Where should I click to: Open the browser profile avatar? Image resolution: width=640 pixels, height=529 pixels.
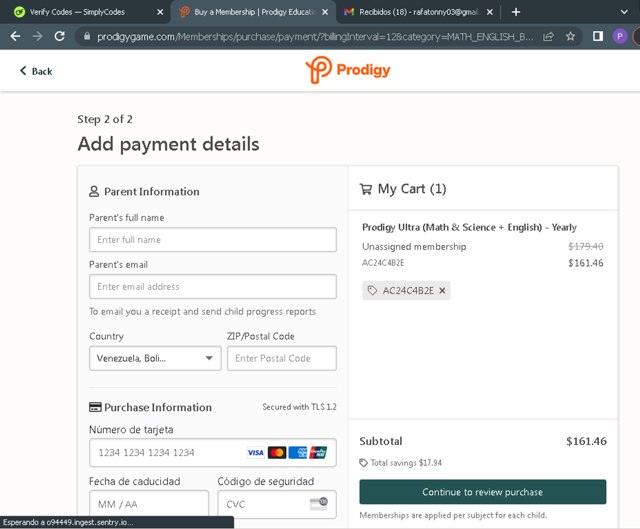tap(620, 36)
